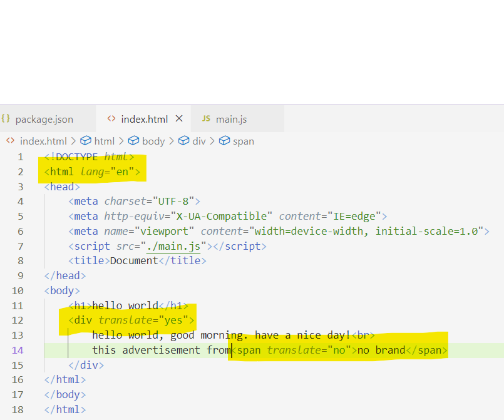Click the closing html tag on line 18
Screen dimensions: 504x420
pos(65,409)
